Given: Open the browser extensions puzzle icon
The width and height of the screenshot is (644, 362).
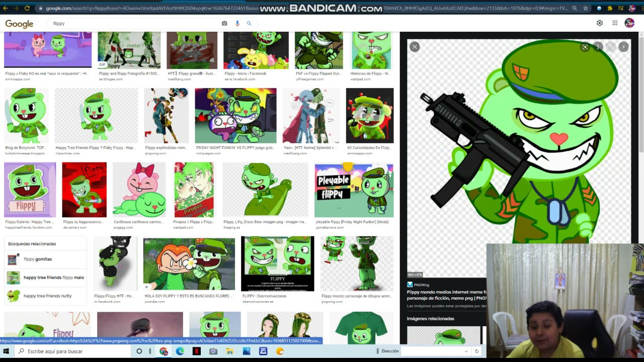Looking at the screenshot, I should (610, 8).
